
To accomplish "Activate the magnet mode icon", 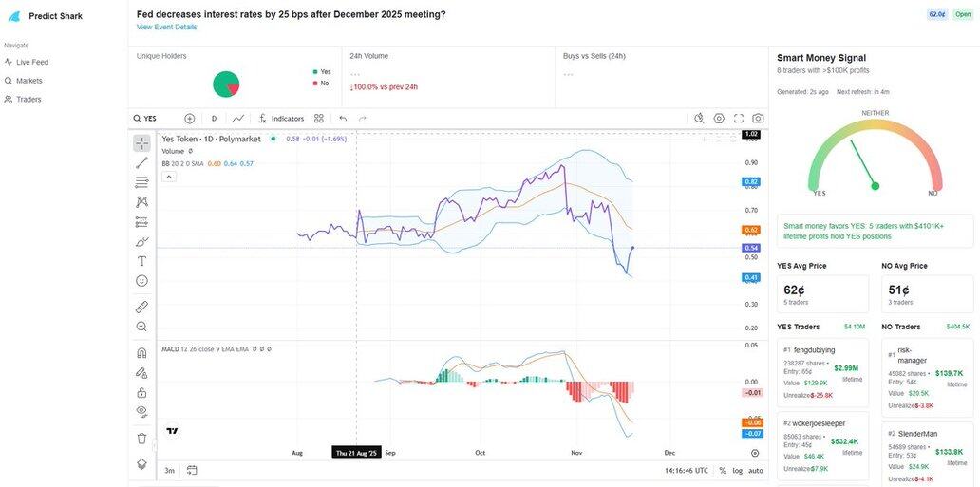I will point(141,353).
